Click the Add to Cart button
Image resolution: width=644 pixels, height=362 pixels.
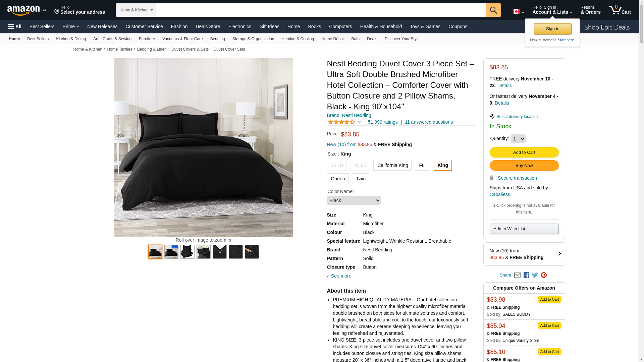(524, 153)
